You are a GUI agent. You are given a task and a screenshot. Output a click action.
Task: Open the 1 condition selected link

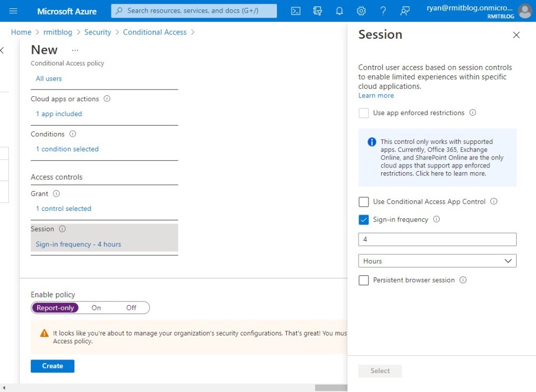[68, 149]
